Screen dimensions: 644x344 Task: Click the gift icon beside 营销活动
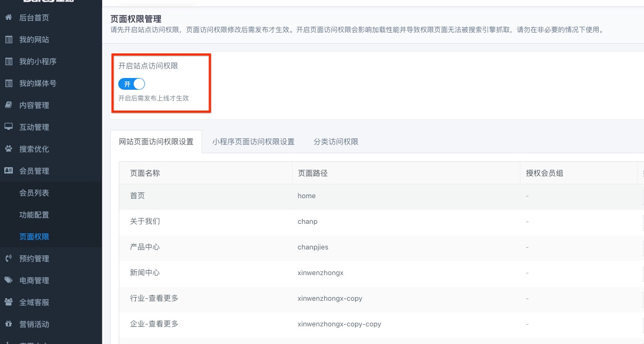point(9,324)
